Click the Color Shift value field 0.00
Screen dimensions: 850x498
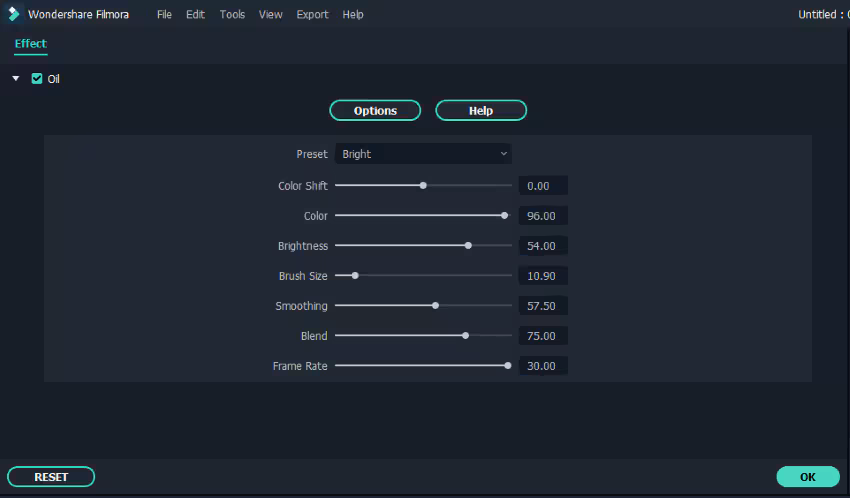point(543,186)
